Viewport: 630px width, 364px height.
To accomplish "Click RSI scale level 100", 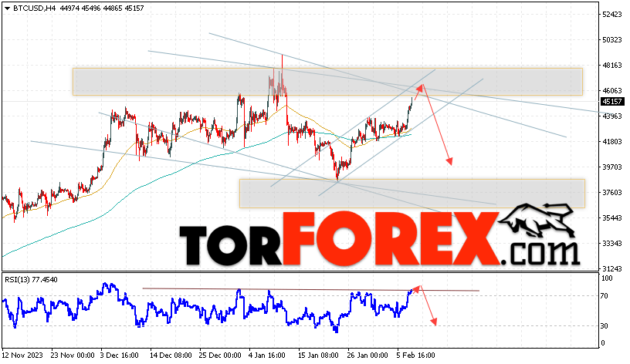I will click(x=607, y=278).
